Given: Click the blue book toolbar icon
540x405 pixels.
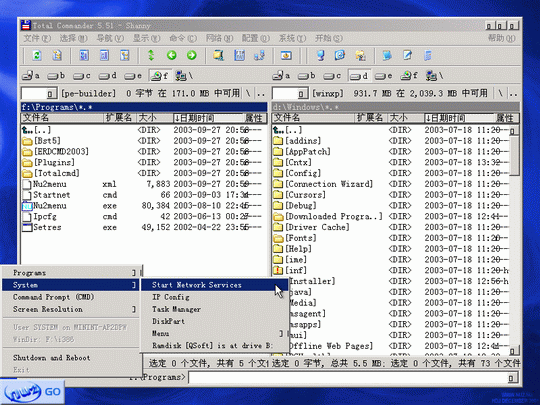Looking at the screenshot, I should pos(387,55).
